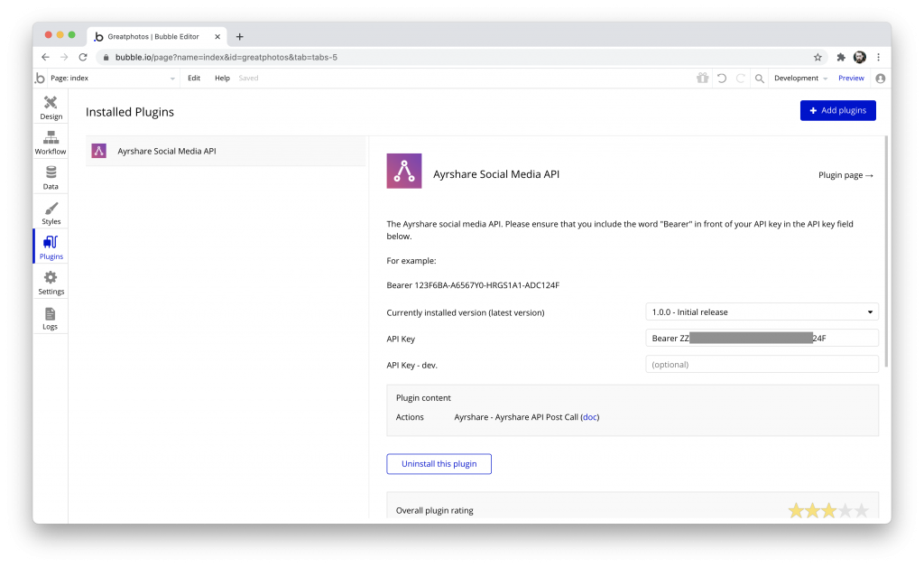The image size is (924, 567).
Task: Click the API Key input field
Action: click(762, 339)
